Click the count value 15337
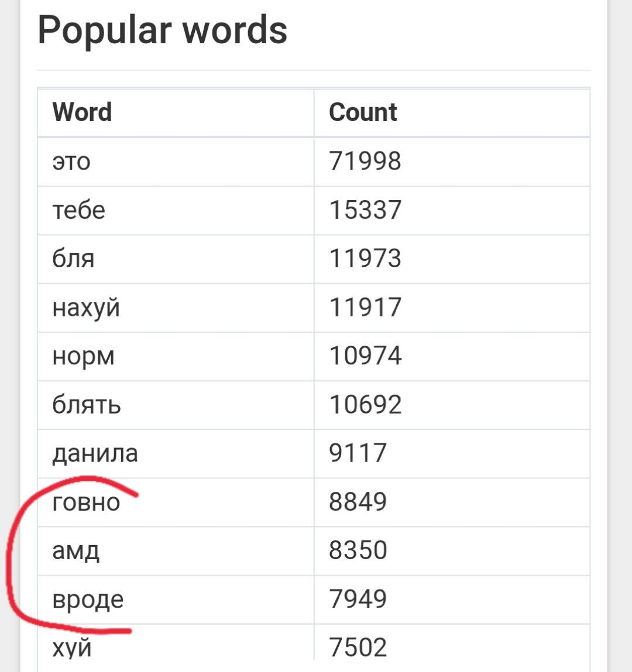The height and width of the screenshot is (672, 632). pyautogui.click(x=365, y=210)
